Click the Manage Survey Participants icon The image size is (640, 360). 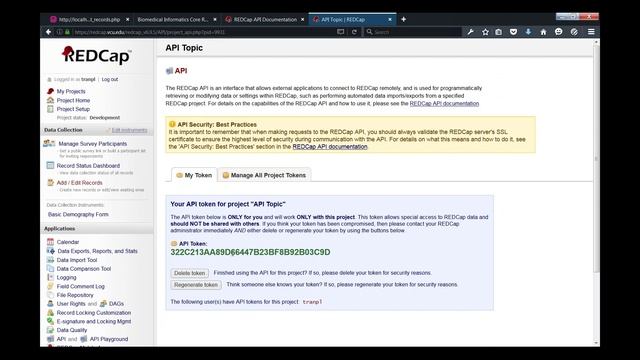click(x=49, y=143)
